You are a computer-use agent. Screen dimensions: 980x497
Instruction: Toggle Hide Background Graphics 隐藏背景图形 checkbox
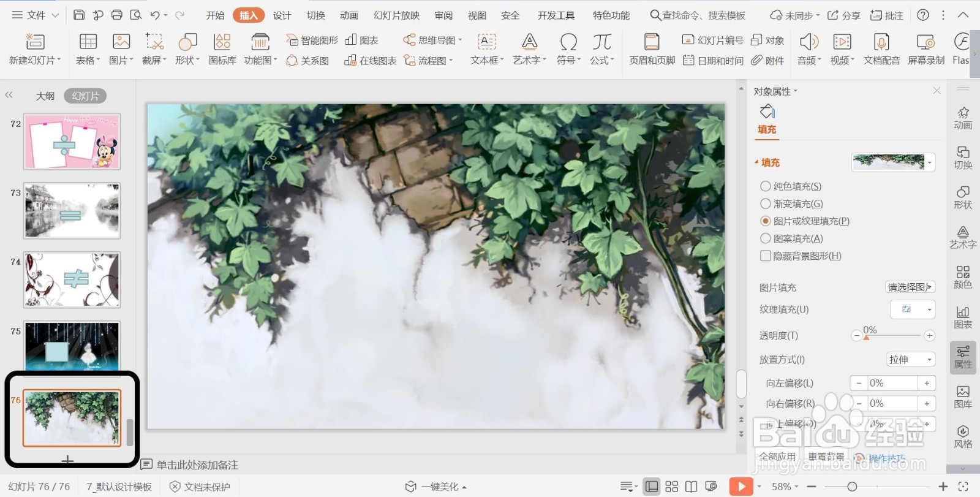point(765,256)
